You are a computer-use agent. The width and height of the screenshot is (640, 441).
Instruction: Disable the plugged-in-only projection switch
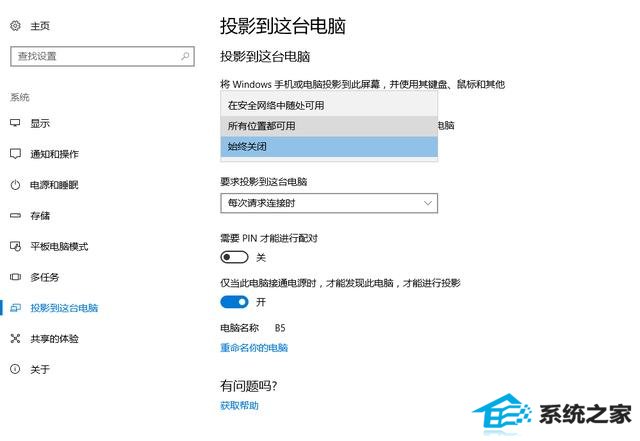click(234, 302)
